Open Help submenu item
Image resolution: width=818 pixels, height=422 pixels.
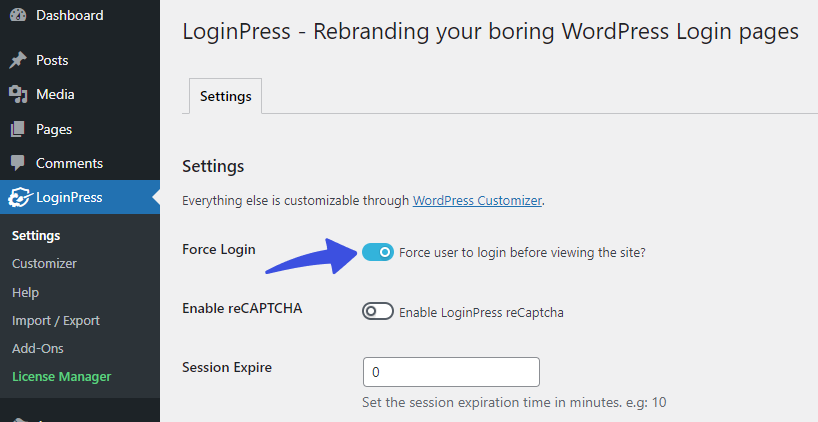(x=26, y=293)
